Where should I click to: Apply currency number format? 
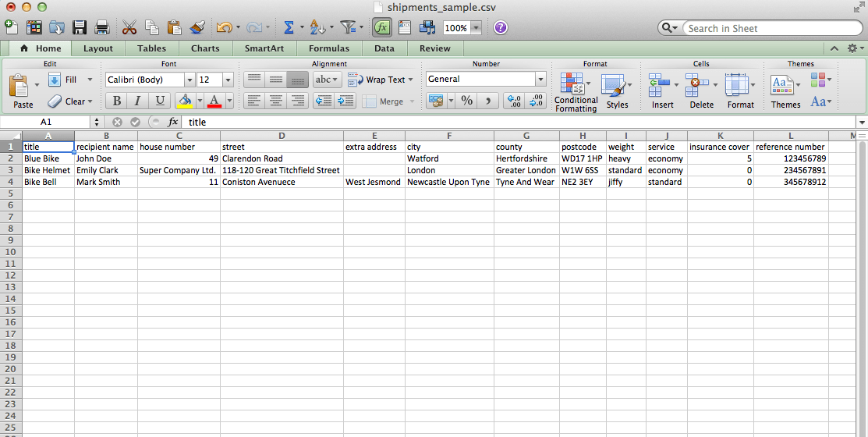pyautogui.click(x=436, y=101)
